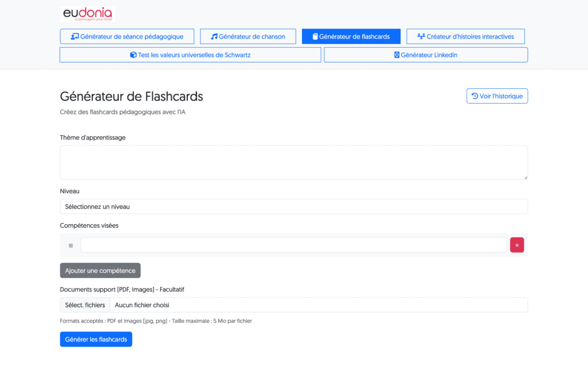Click the music note icon for chanson
Viewport: 588px width, 366px height.
pyautogui.click(x=214, y=37)
